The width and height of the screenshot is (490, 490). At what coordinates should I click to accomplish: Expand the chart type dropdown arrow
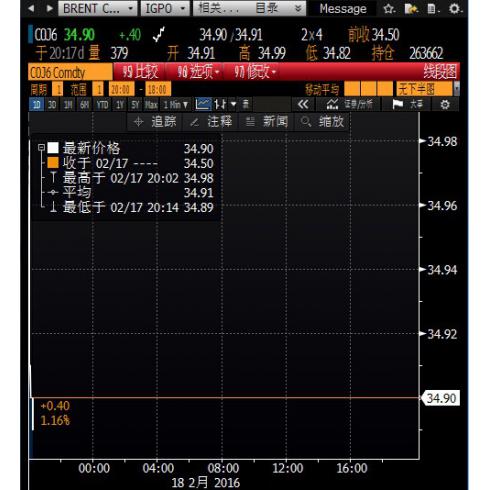(233, 104)
